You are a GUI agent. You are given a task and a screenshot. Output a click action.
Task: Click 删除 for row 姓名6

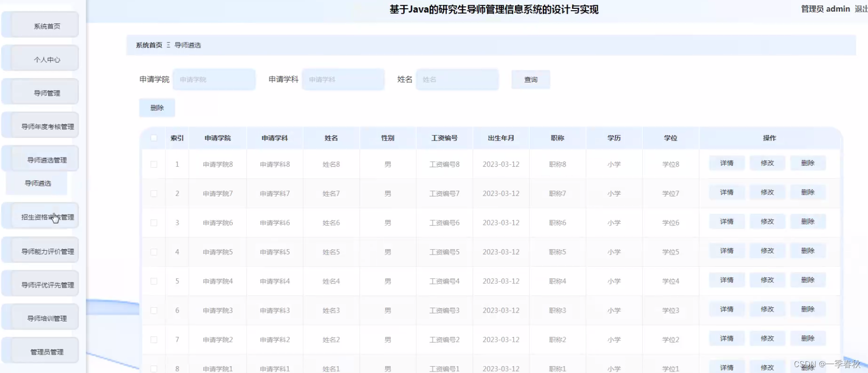click(808, 222)
